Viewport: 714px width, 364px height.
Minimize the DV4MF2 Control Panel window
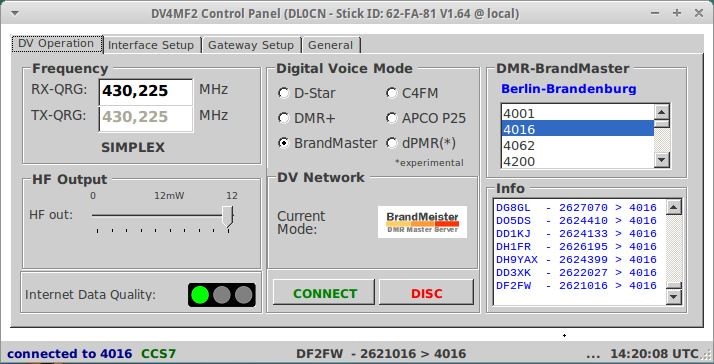(x=655, y=13)
